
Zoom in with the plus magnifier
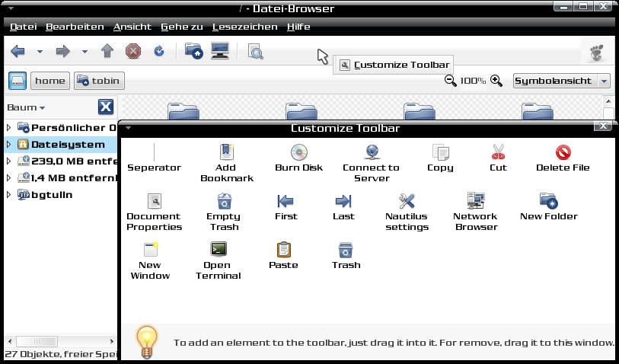[x=496, y=81]
